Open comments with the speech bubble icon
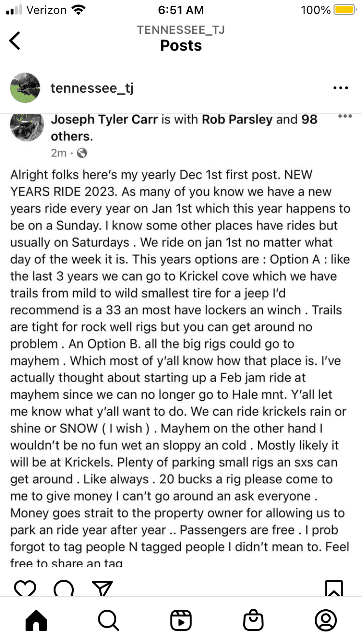Screen dimensions: 362x644 point(64,588)
